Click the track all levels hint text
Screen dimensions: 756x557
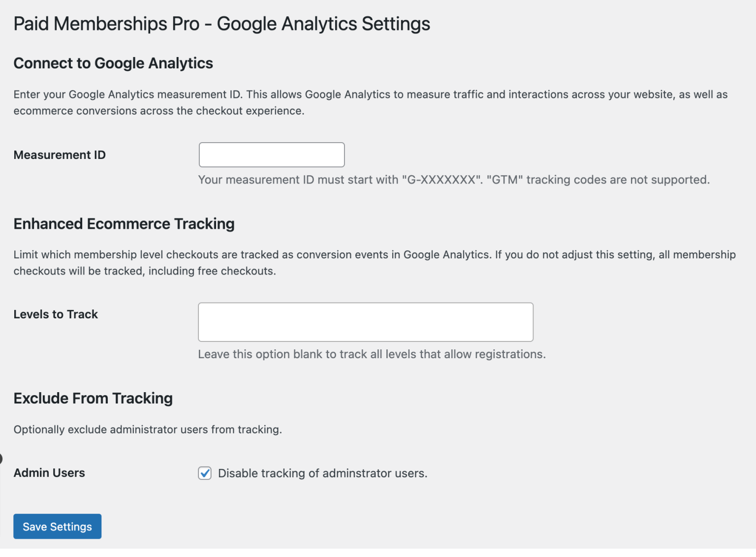point(372,354)
